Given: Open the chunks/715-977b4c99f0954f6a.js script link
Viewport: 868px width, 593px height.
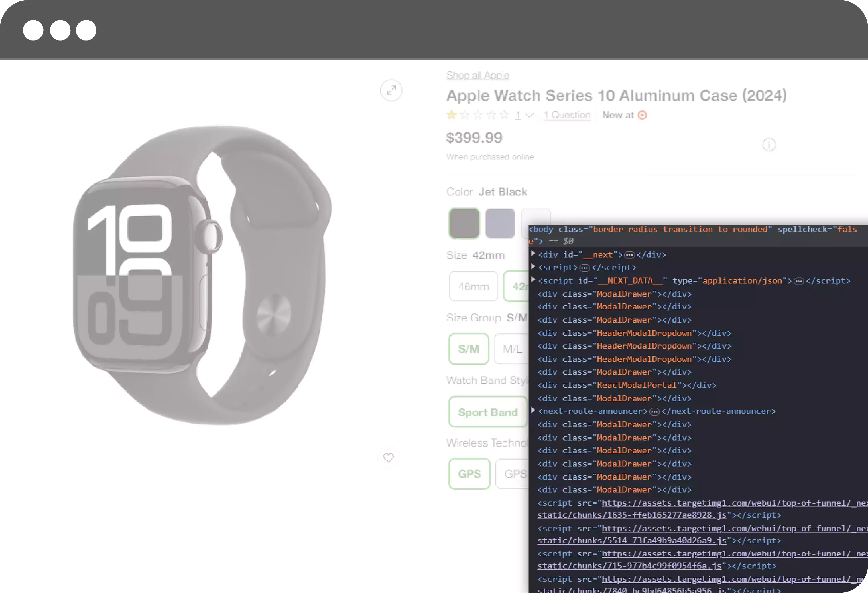Looking at the screenshot, I should pyautogui.click(x=629, y=566).
